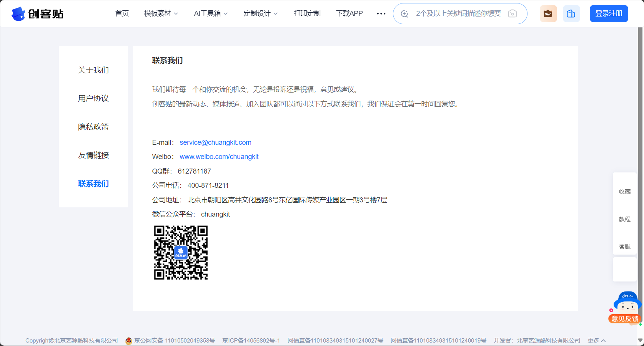Open the three-dot more menu
Image resolution: width=644 pixels, height=346 pixels.
point(381,14)
